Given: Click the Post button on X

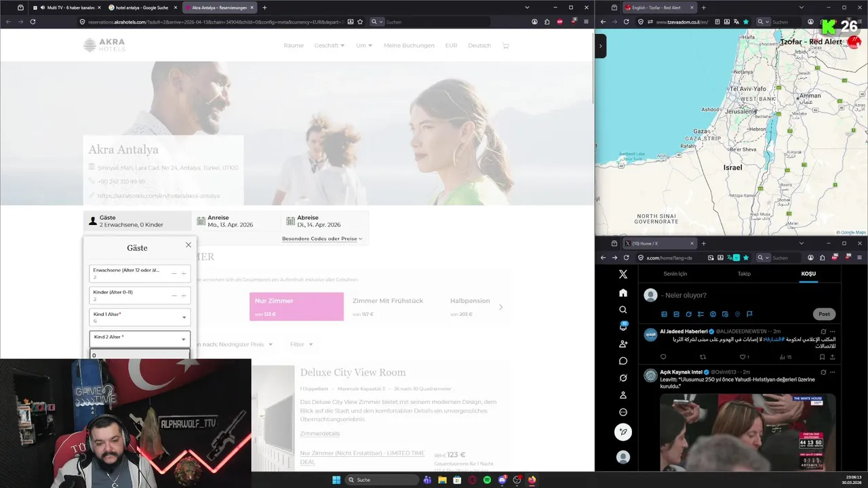Looking at the screenshot, I should tap(824, 314).
